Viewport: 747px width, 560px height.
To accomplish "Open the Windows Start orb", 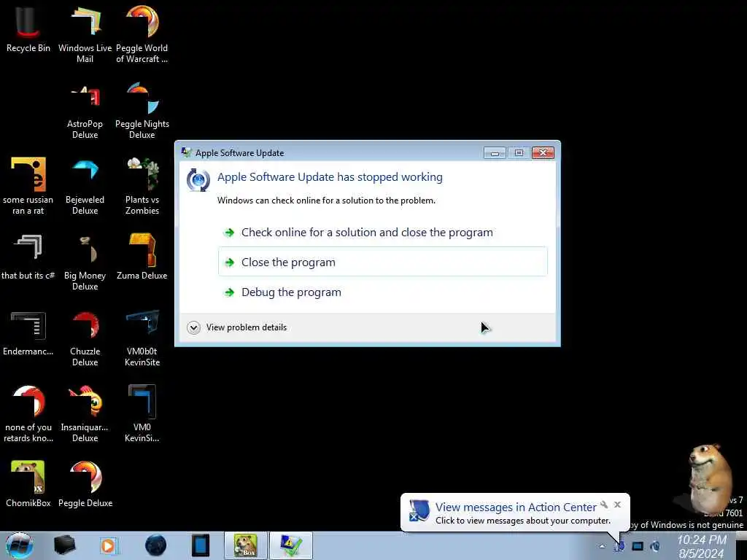I will pos(19,545).
